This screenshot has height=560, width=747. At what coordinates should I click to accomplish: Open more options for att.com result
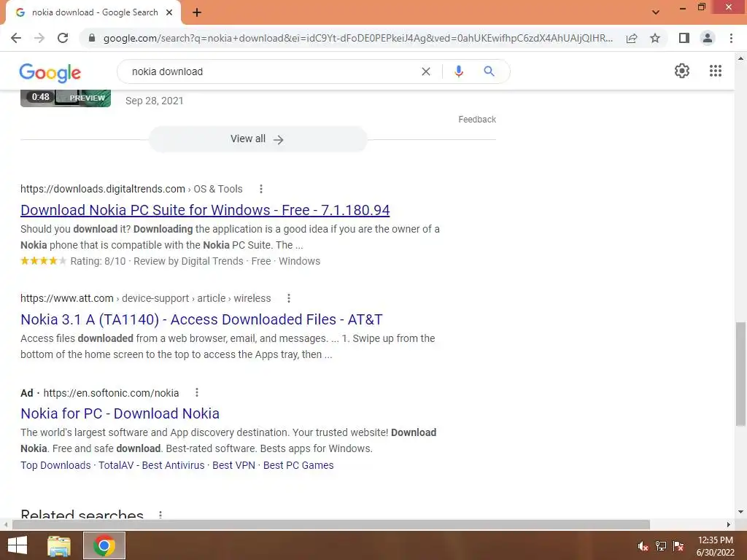click(289, 298)
